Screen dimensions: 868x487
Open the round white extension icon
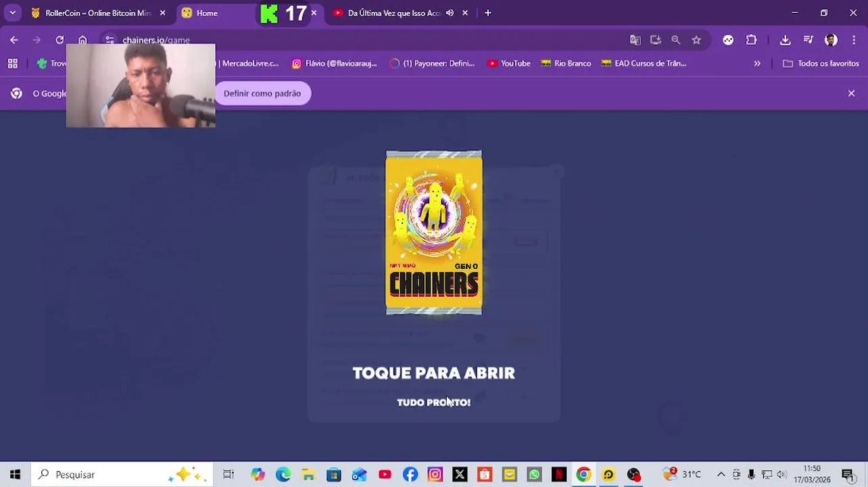coord(728,40)
